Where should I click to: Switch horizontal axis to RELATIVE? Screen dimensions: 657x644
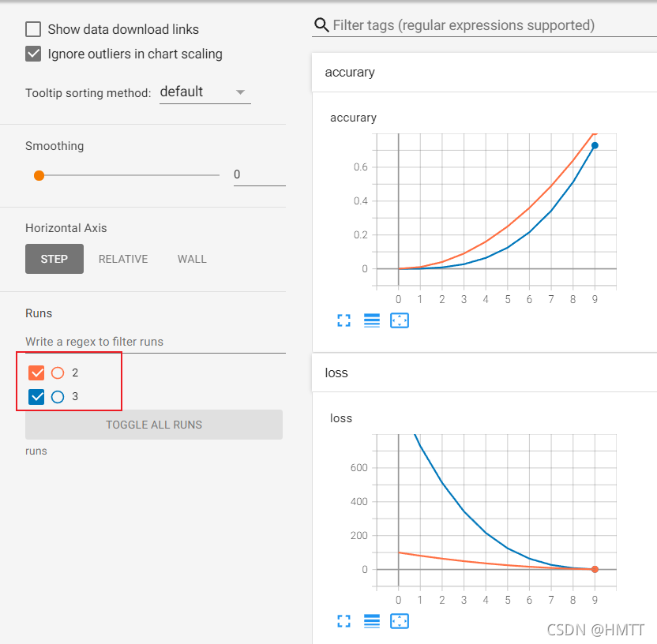[123, 259]
